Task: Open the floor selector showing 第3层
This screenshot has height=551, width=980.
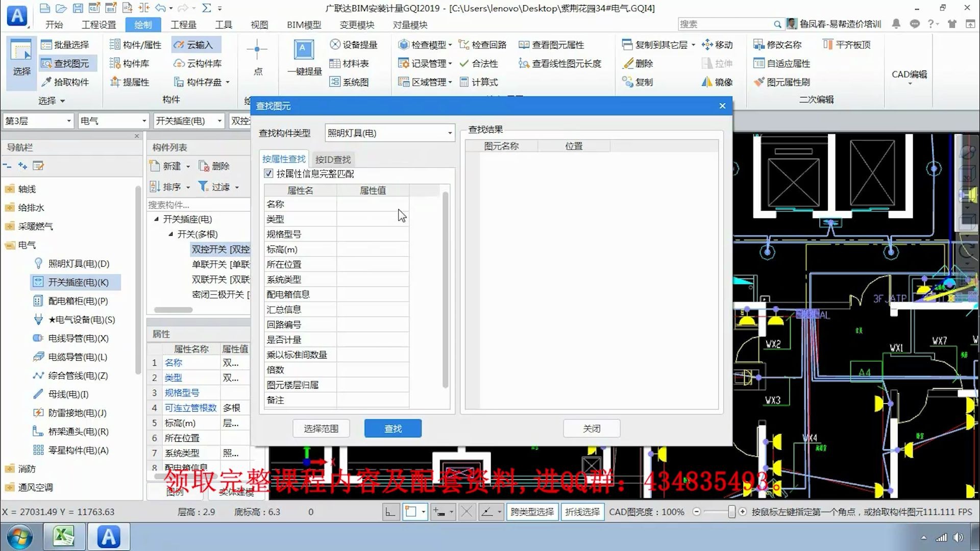Action: pyautogui.click(x=38, y=121)
